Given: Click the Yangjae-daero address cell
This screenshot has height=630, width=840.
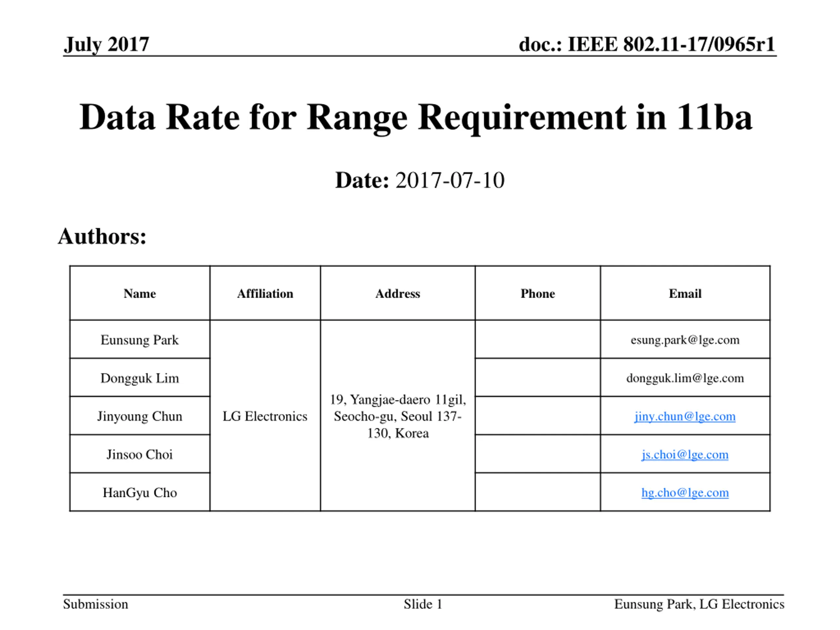Looking at the screenshot, I should coord(398,416).
